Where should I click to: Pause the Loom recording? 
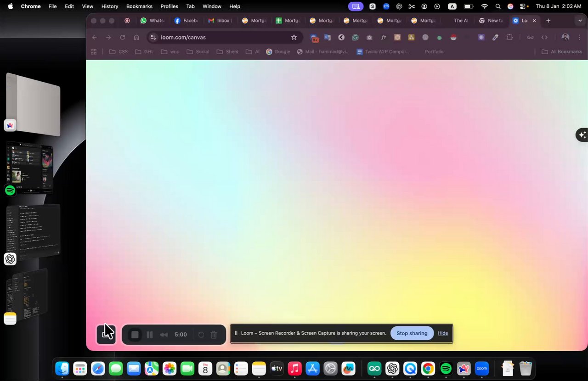[149, 335]
